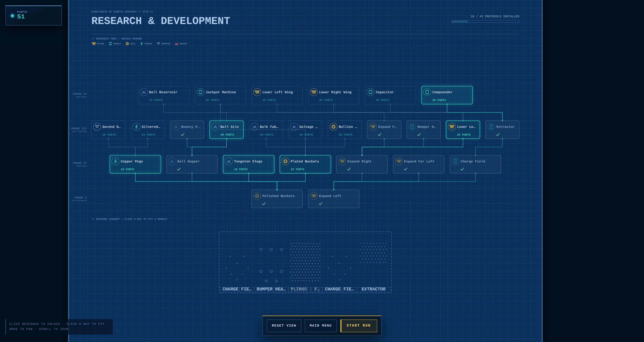The height and width of the screenshot is (342, 644).
Task: Select the Salvage research node
Action: pyautogui.click(x=305, y=130)
